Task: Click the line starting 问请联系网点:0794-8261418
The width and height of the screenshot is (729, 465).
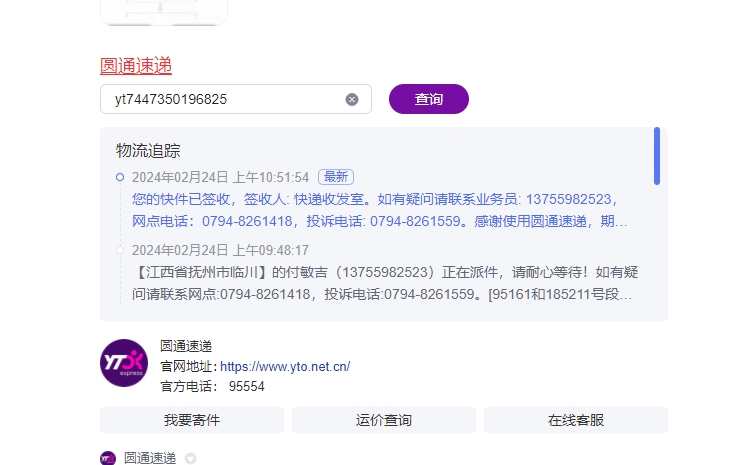Action: point(382,294)
